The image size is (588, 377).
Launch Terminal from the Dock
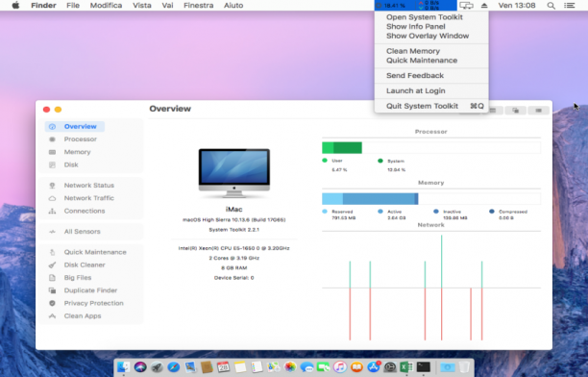tap(424, 366)
